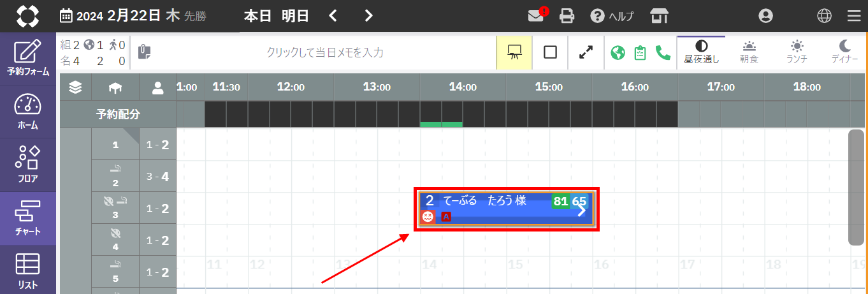The height and width of the screenshot is (294, 868).
Task: Click the green clipboard checklist icon
Action: coord(640,52)
